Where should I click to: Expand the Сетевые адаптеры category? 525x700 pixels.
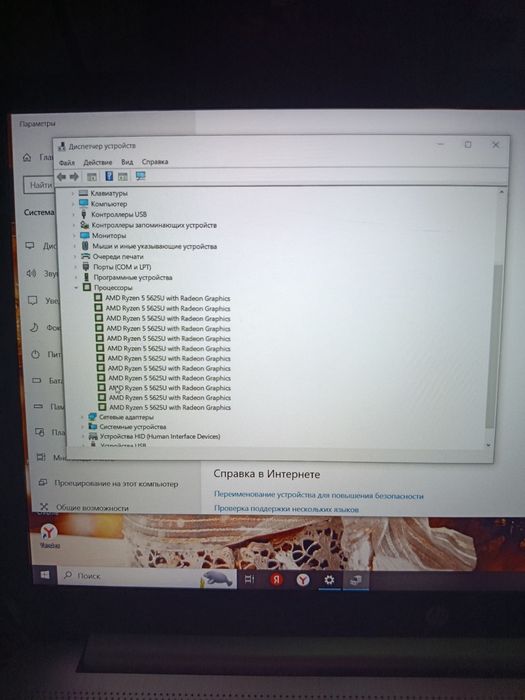click(82, 417)
